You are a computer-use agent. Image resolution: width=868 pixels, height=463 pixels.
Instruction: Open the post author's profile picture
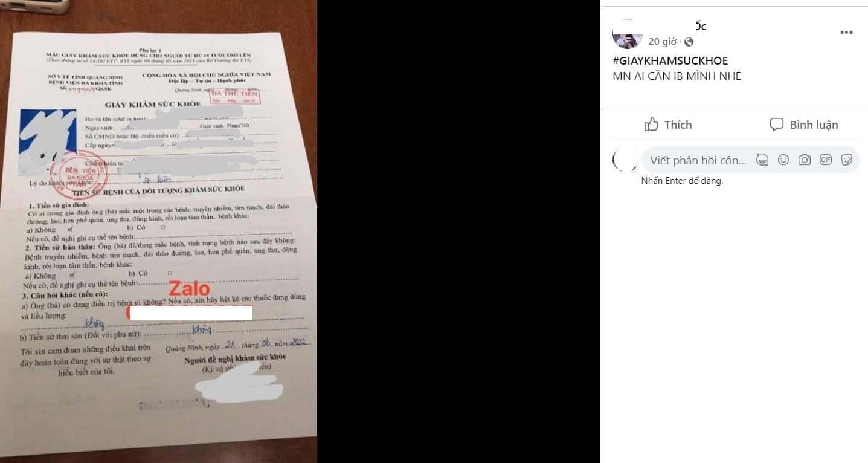[627, 34]
